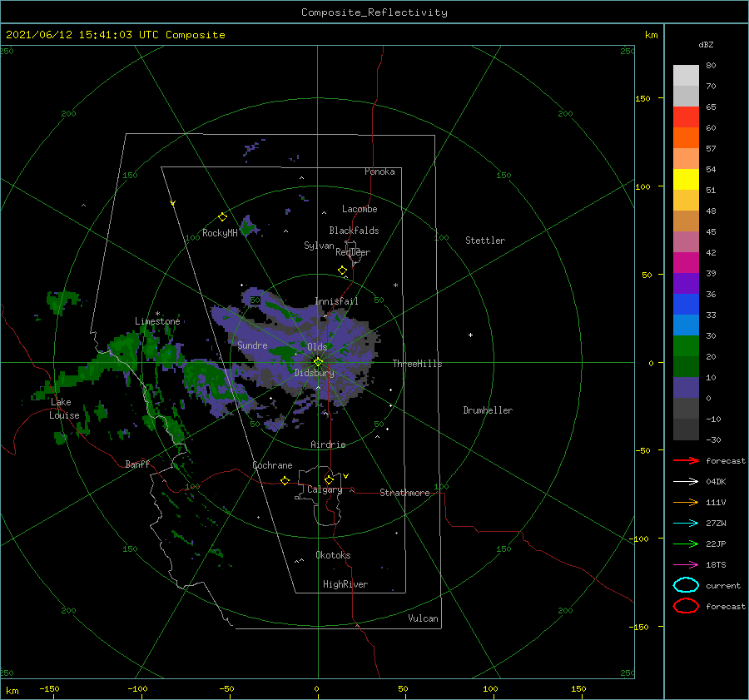Image resolution: width=749 pixels, height=700 pixels.
Task: Click the Ponoka city label
Action: 379,171
